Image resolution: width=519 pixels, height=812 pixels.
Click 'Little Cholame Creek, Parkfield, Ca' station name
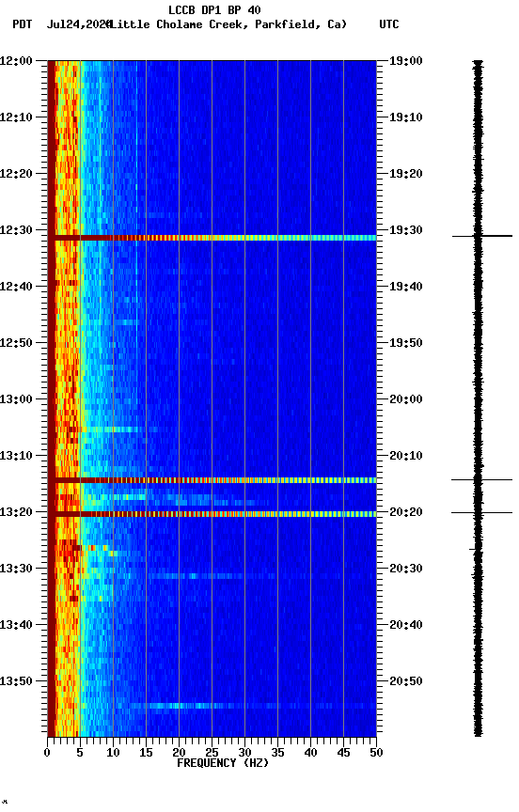[227, 24]
